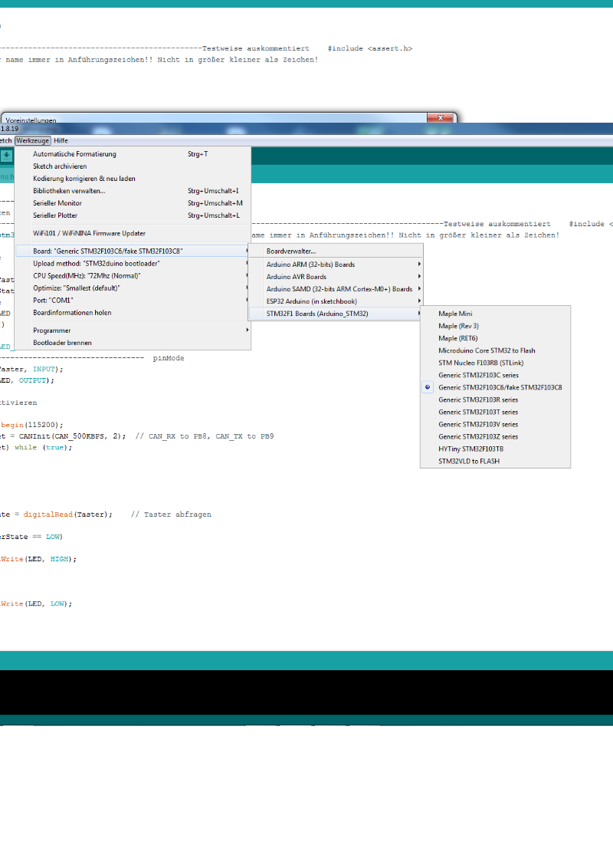Open Bibliotheken verwalten... entry
This screenshot has width=613, height=868.
pyautogui.click(x=133, y=190)
